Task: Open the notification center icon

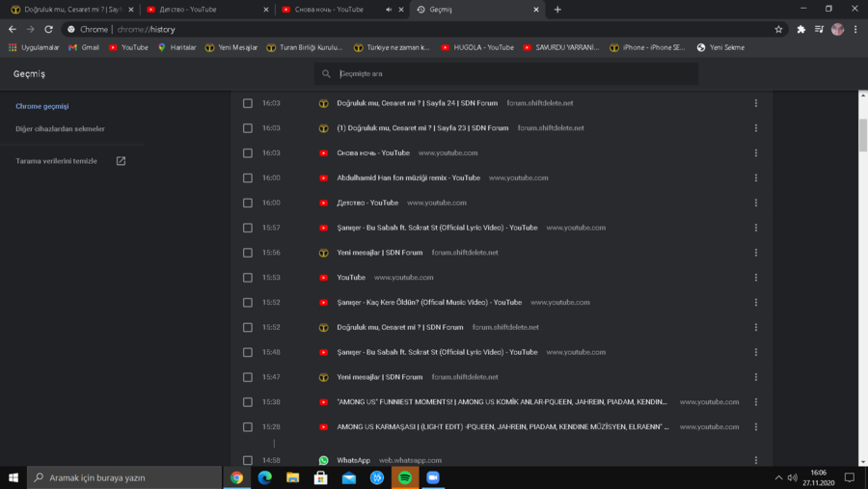Action: (x=849, y=477)
